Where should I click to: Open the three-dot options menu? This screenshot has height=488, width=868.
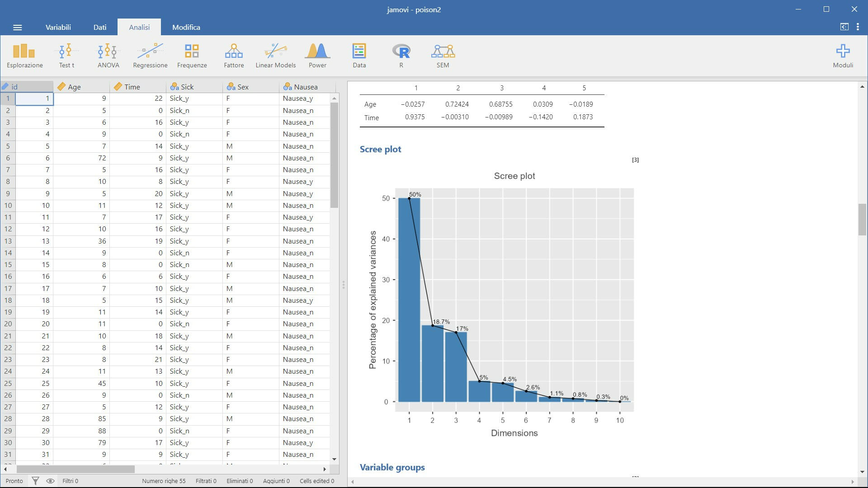858,27
